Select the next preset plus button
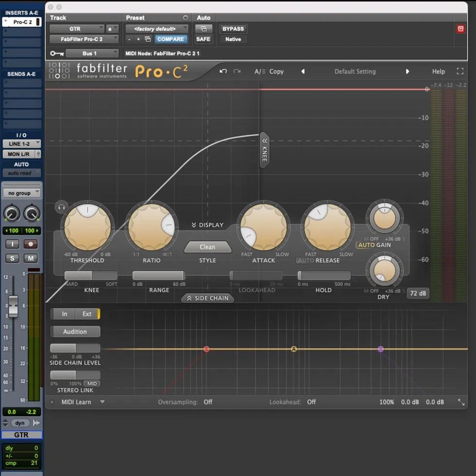Screen dimensions: 476x476 (x=138, y=39)
